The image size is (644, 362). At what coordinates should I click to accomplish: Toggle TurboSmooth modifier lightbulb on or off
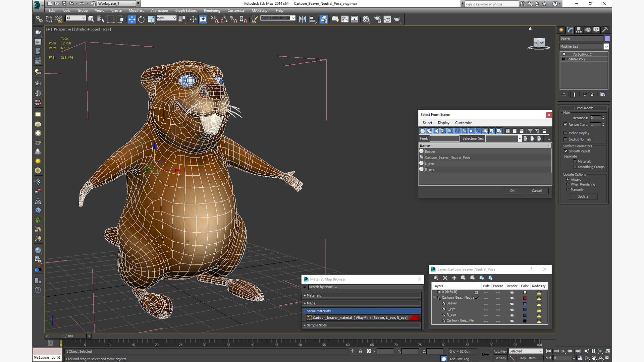click(x=564, y=54)
